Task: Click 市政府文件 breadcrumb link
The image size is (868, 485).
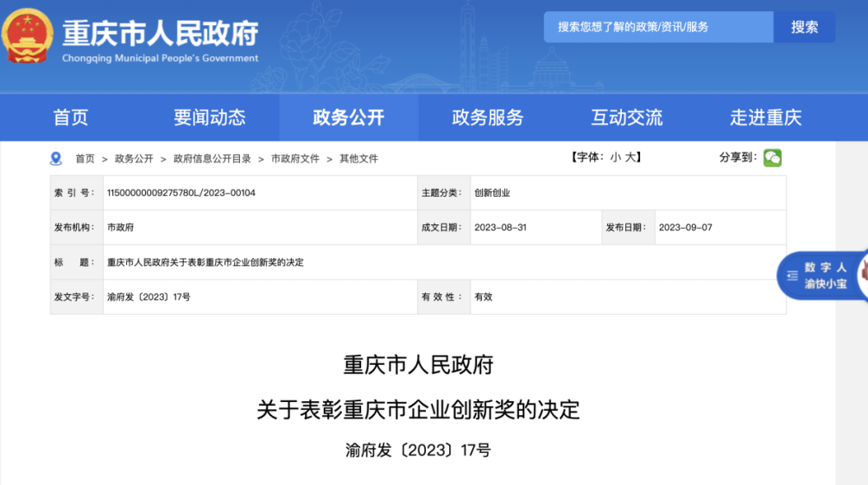Action: 295,159
